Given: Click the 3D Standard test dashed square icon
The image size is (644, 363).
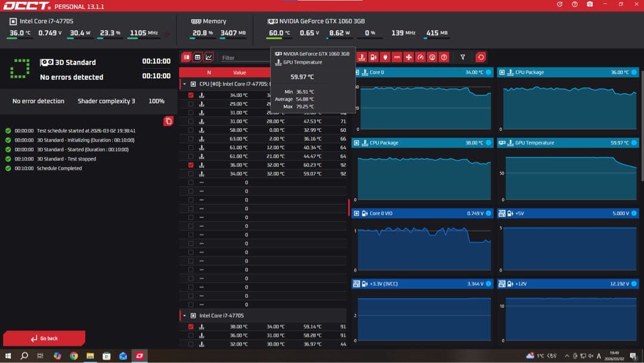Looking at the screenshot, I should [x=20, y=69].
